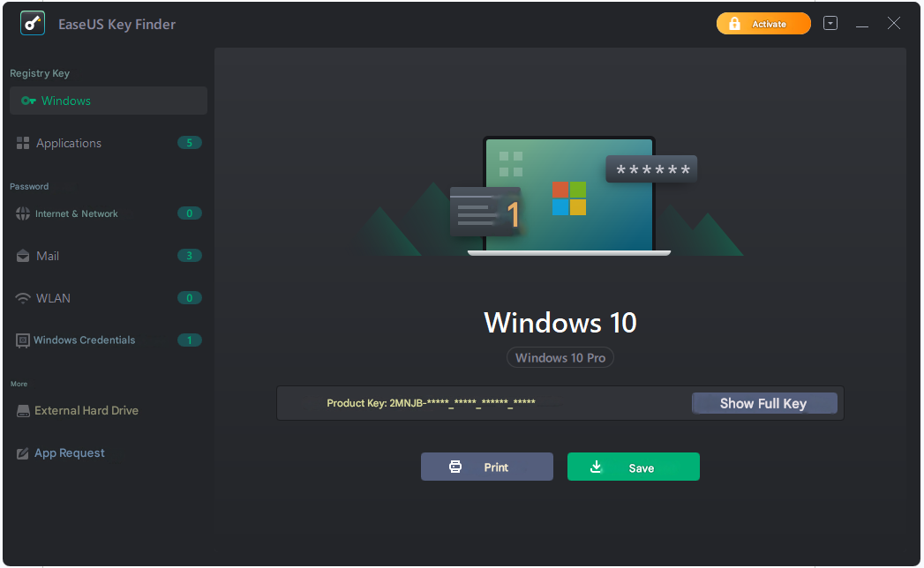The height and width of the screenshot is (568, 924).
Task: Click the Activate button with lock icon
Action: [x=763, y=24]
